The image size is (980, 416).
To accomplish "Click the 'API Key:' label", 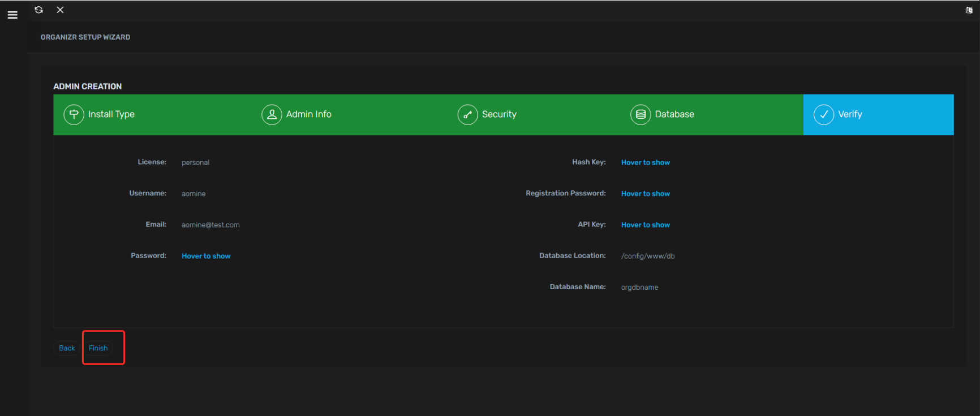I will (592, 224).
